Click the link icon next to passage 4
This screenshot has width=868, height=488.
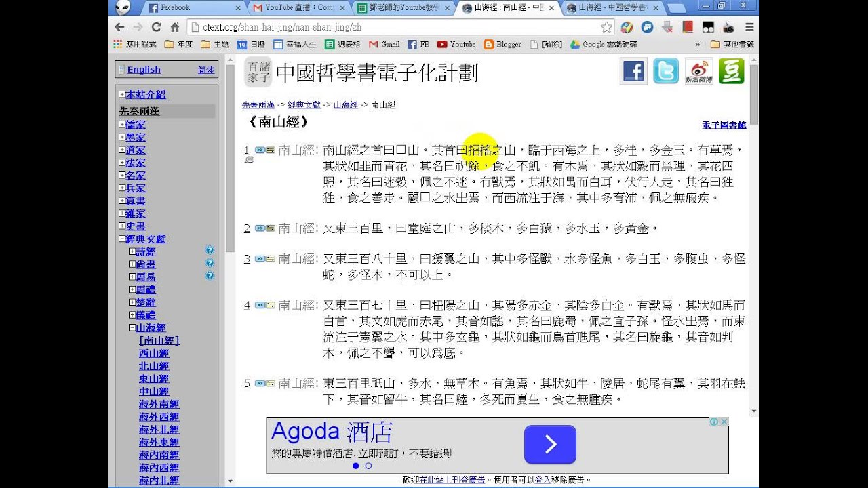[x=264, y=306]
